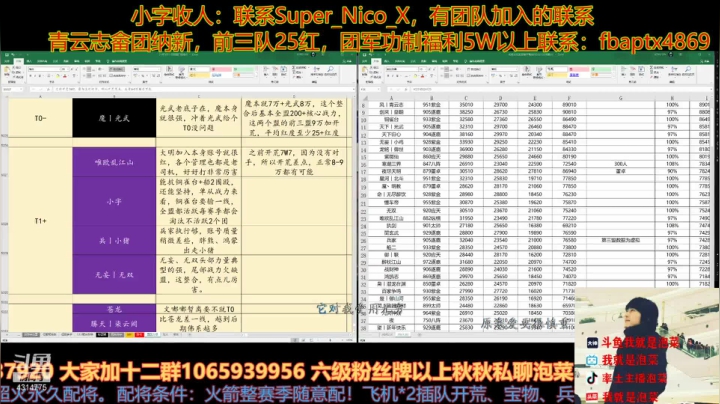Click Delete cells icon in left Excel window

pyautogui.click(x=275, y=72)
